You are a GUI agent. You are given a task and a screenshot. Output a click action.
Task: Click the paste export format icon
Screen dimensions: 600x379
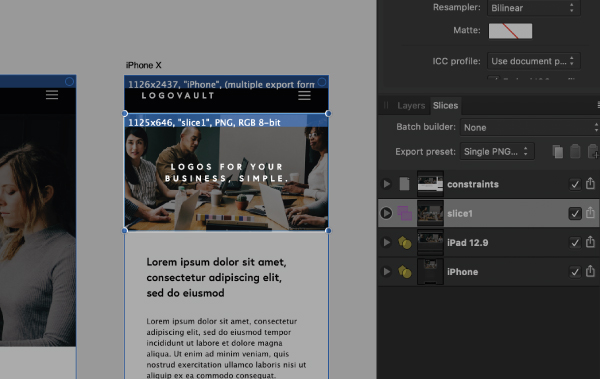[575, 152]
